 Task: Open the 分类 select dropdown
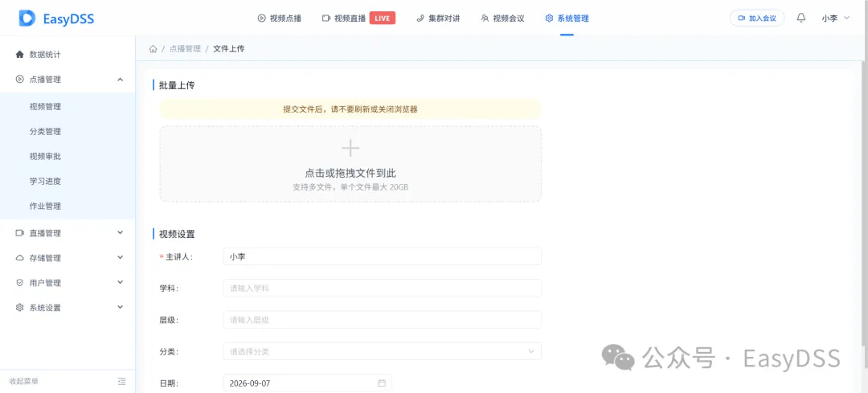click(382, 351)
